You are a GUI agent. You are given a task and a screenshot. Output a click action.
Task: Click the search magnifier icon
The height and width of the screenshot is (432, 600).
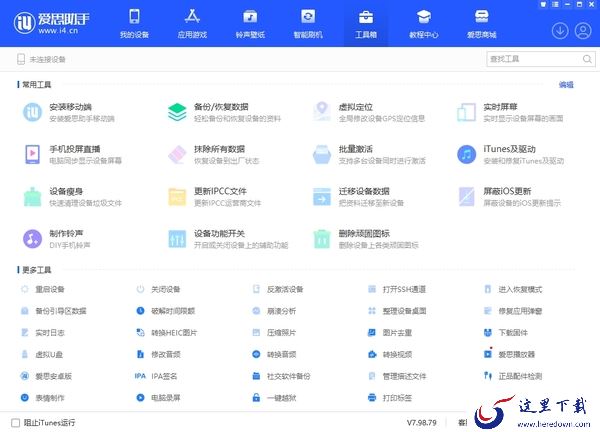click(587, 59)
